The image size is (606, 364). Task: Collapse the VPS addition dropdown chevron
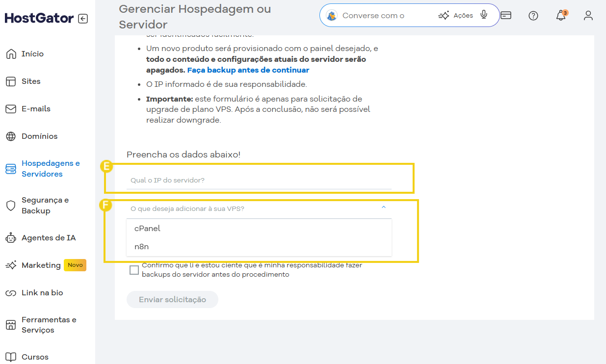384,208
